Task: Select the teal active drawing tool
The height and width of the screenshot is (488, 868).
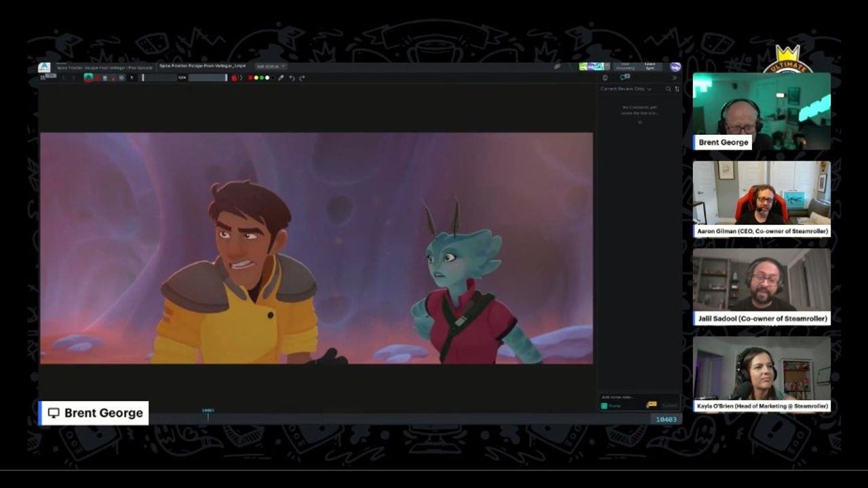Action: point(88,77)
